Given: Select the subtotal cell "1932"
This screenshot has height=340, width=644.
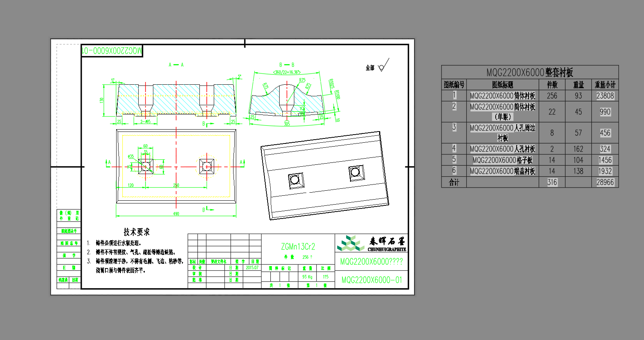Looking at the screenshot, I should (605, 171).
